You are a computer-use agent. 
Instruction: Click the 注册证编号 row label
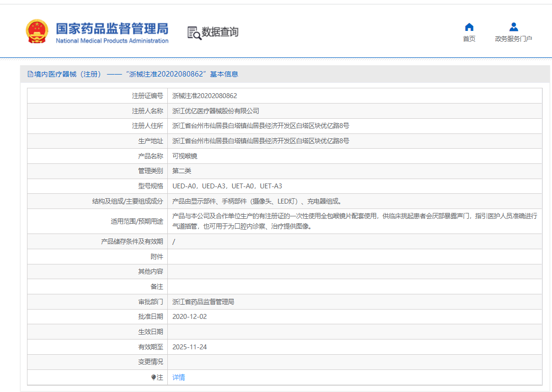click(x=148, y=96)
